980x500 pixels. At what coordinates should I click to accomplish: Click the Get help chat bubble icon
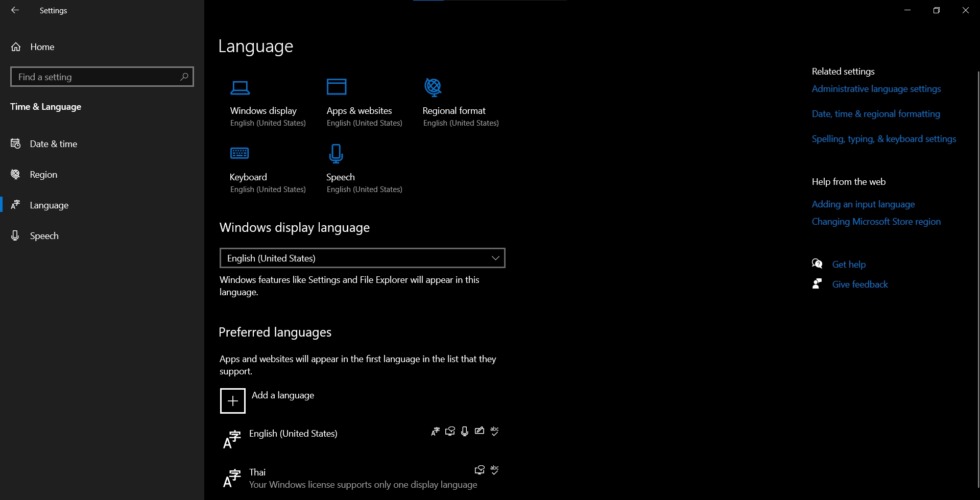(817, 264)
